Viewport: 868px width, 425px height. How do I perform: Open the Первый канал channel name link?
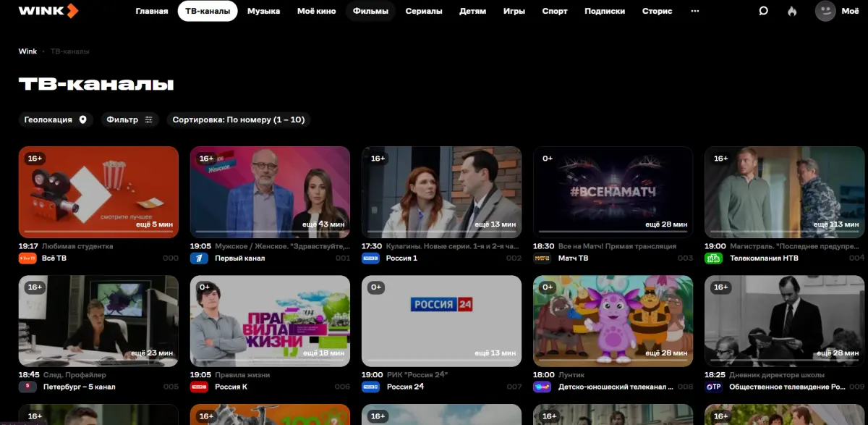pos(239,258)
